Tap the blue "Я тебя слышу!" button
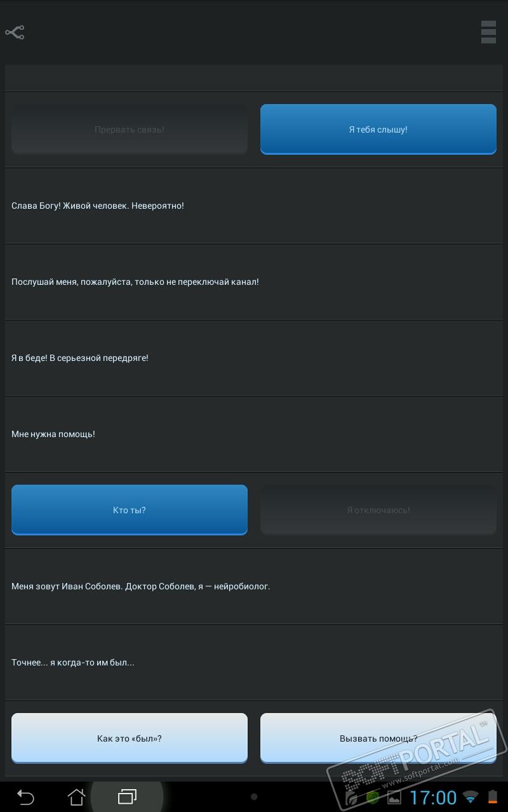 click(x=378, y=129)
